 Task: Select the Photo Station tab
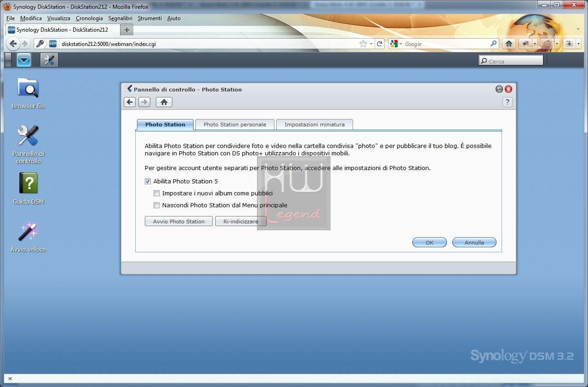pyautogui.click(x=165, y=125)
